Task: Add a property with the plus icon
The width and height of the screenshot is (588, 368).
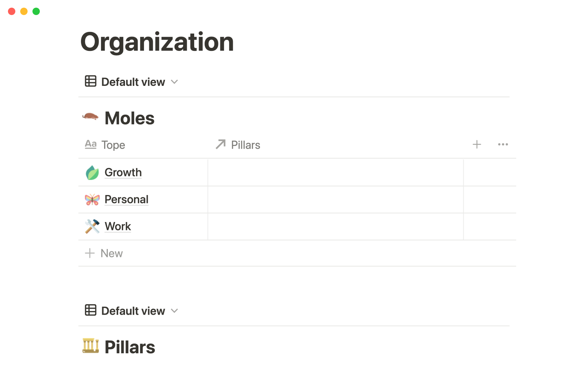Action: coord(477,144)
